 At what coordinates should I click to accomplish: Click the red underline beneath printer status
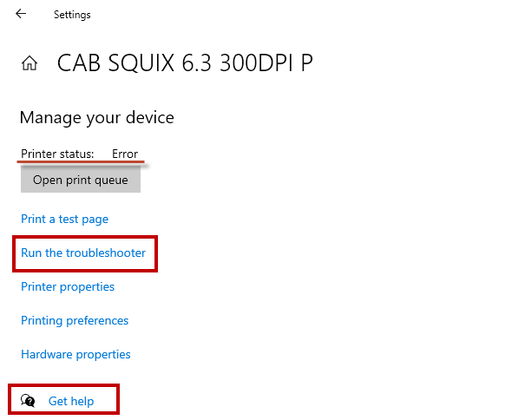pos(82,162)
